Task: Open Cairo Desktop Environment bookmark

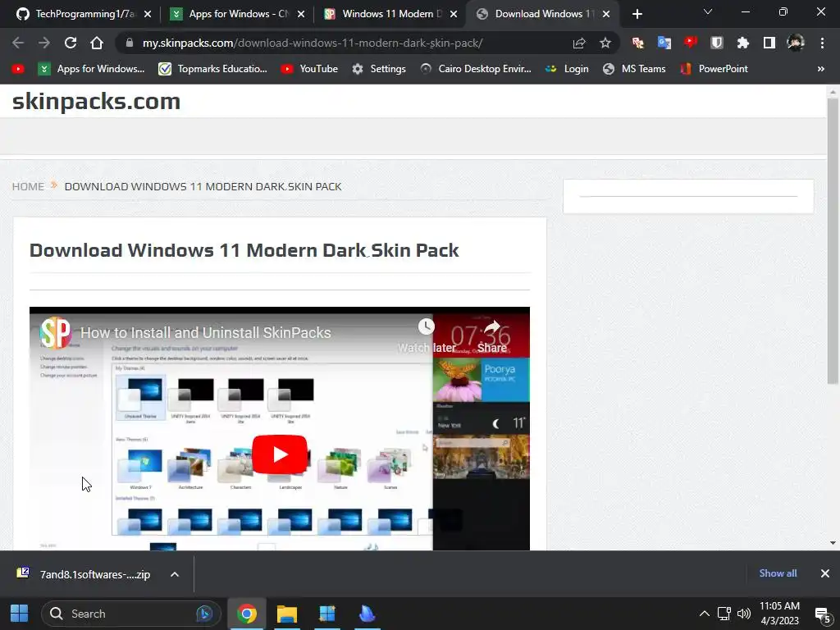Action: [476, 69]
